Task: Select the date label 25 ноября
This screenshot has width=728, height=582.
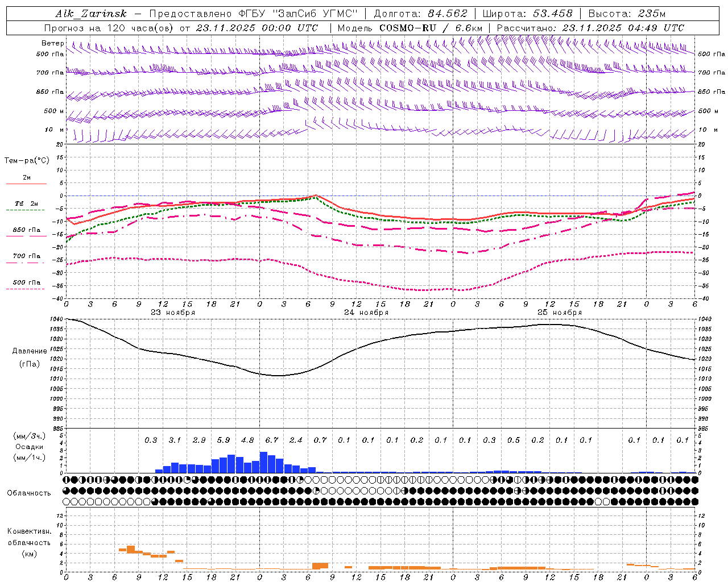Action: 560,313
